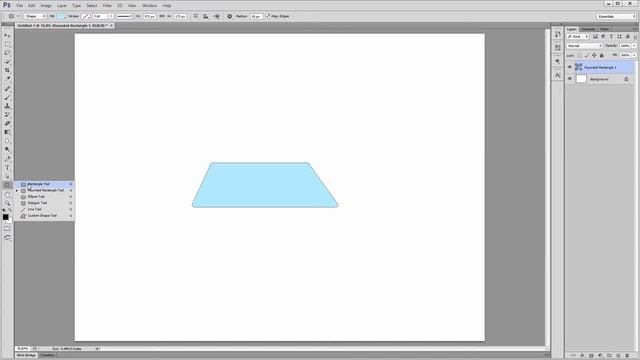This screenshot has height=360, width=640.
Task: Open the History collapsed panel icon
Action: pyautogui.click(x=558, y=34)
